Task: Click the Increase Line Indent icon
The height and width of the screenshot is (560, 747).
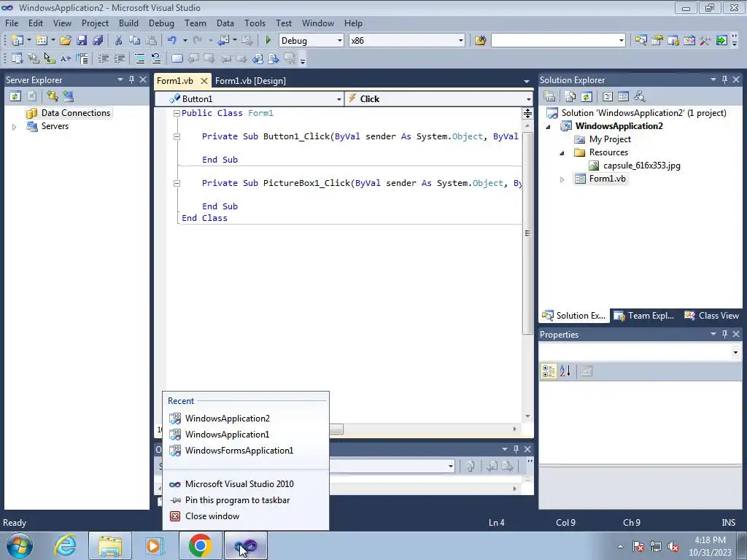Action: (119, 58)
